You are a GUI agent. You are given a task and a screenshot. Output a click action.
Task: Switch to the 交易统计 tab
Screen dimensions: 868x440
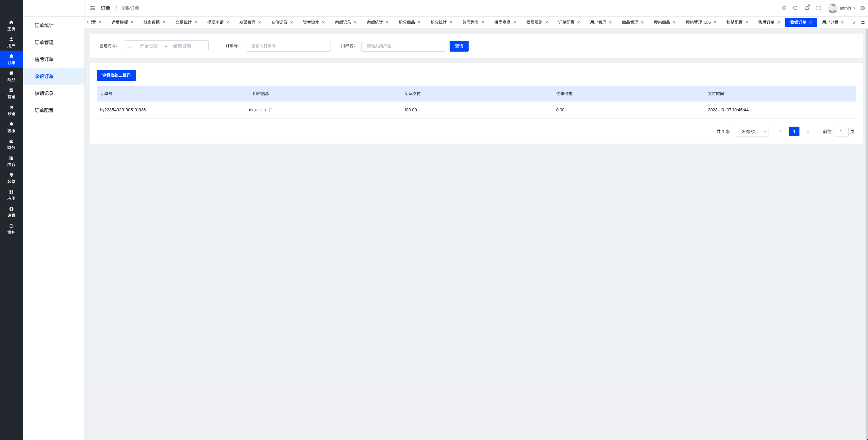[x=183, y=22]
